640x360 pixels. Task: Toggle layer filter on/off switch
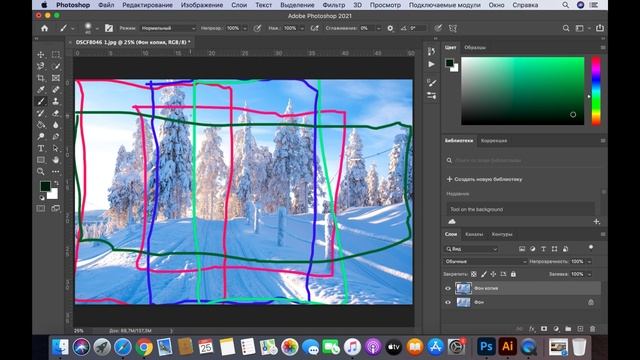(x=591, y=248)
